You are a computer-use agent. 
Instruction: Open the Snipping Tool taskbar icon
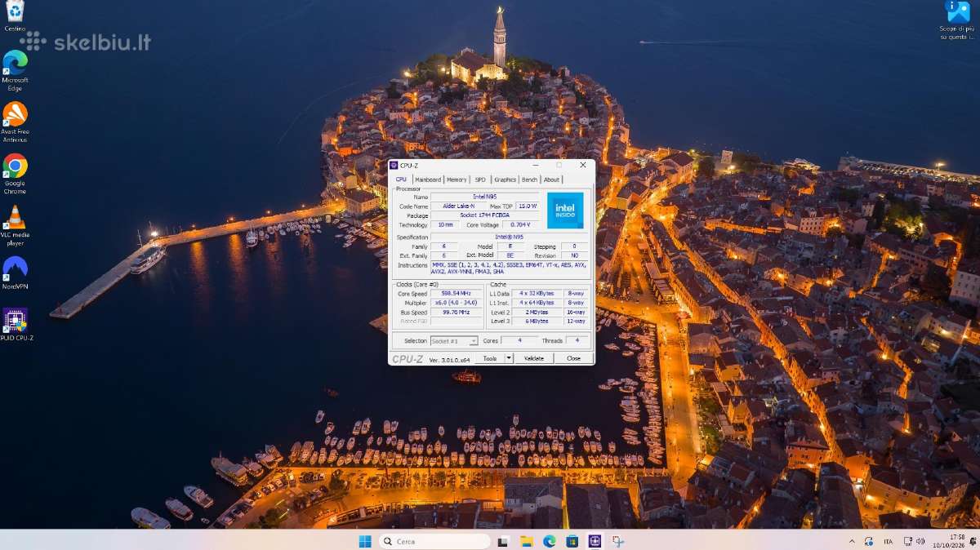coord(618,541)
